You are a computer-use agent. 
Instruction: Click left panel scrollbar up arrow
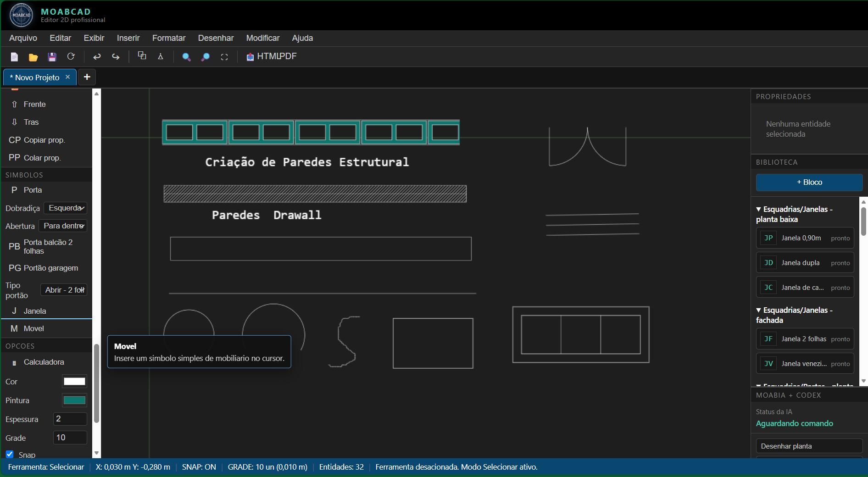click(96, 94)
